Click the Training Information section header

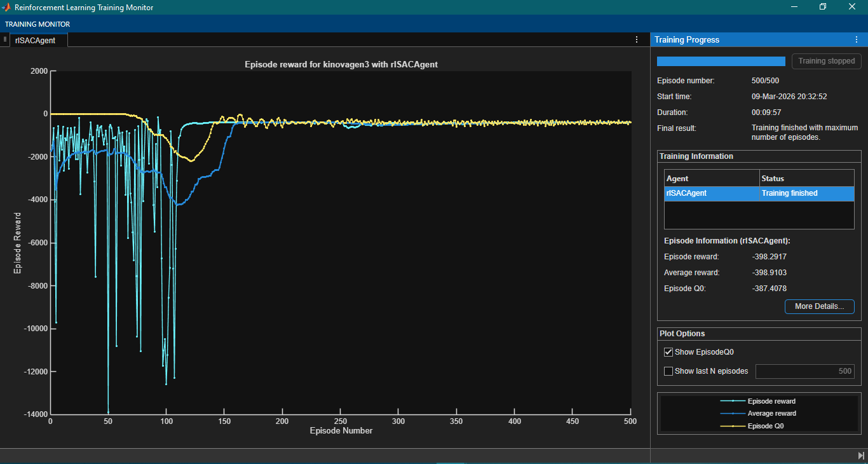(x=696, y=156)
